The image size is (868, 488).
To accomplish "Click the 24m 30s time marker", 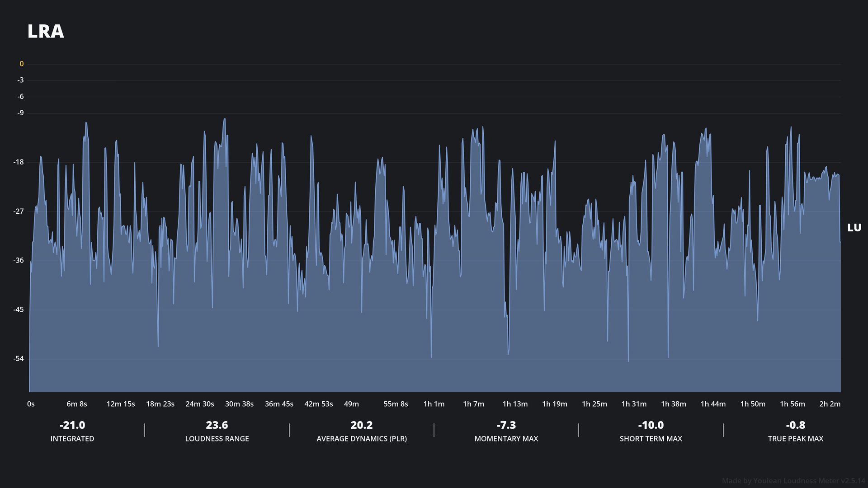I will pos(200,404).
